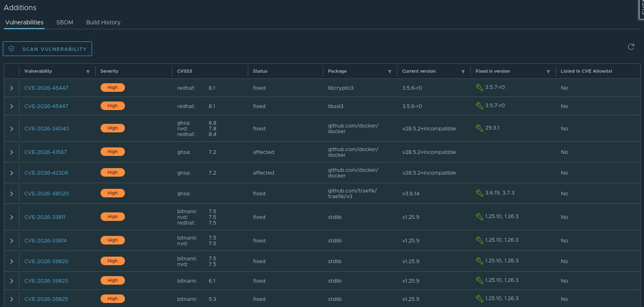Click the wrench icon in the libcrypto3 row
Image resolution: width=644 pixels, height=307 pixels.
click(x=479, y=87)
